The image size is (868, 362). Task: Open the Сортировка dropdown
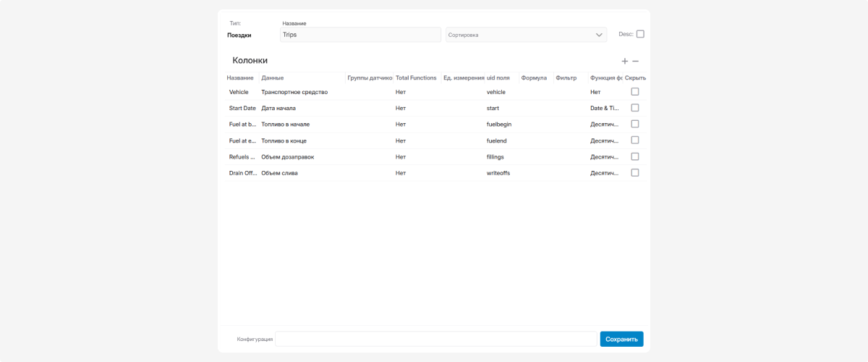tap(526, 35)
